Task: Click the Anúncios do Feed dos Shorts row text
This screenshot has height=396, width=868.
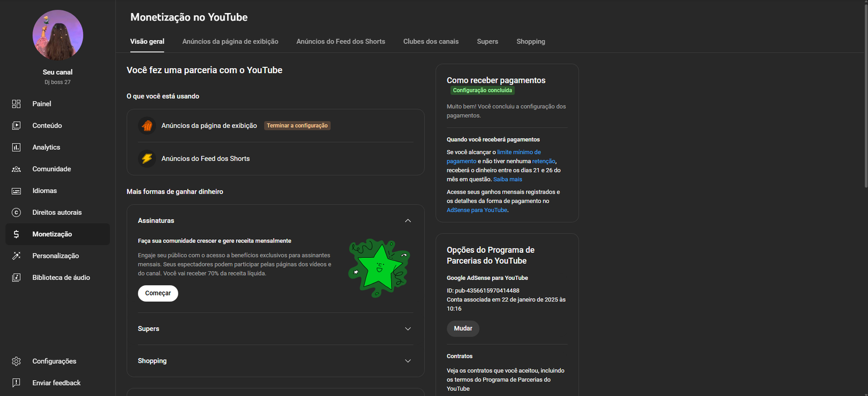Action: (x=206, y=158)
